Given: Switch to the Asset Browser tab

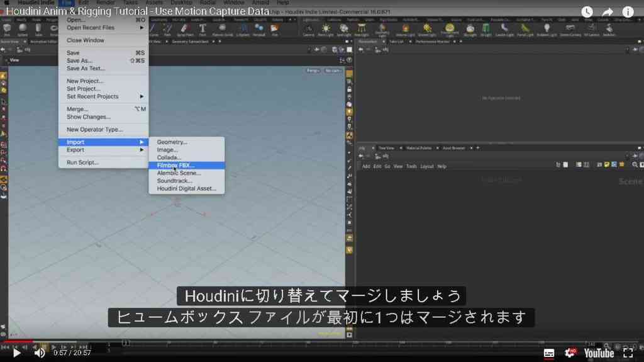Looking at the screenshot, I should click(x=454, y=148).
